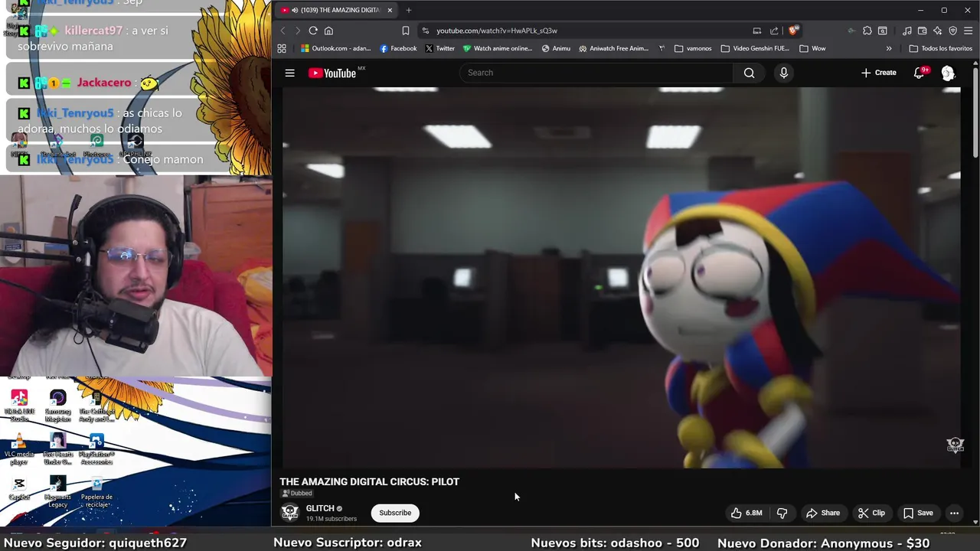Open site information icon before URL
980x551 pixels.
[426, 31]
